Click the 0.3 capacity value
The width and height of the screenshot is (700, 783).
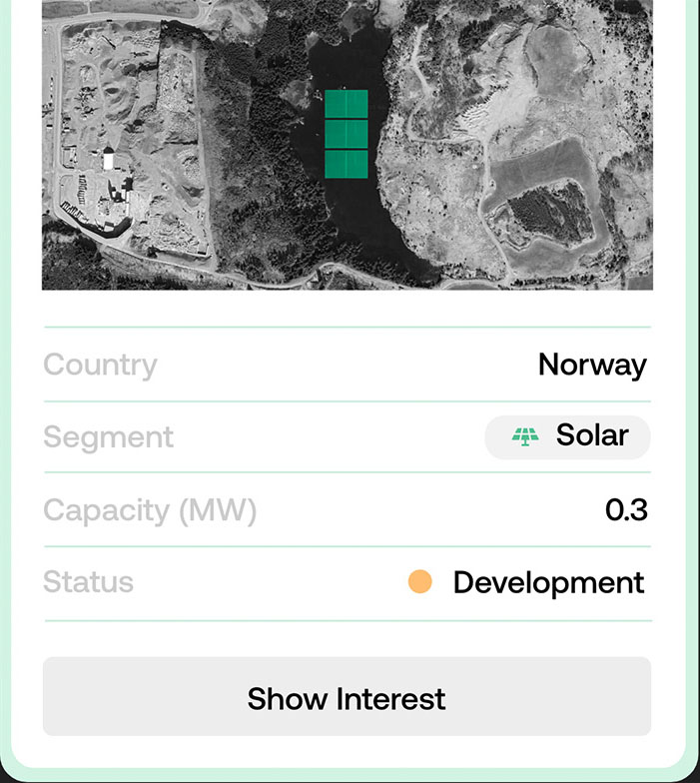(x=626, y=510)
